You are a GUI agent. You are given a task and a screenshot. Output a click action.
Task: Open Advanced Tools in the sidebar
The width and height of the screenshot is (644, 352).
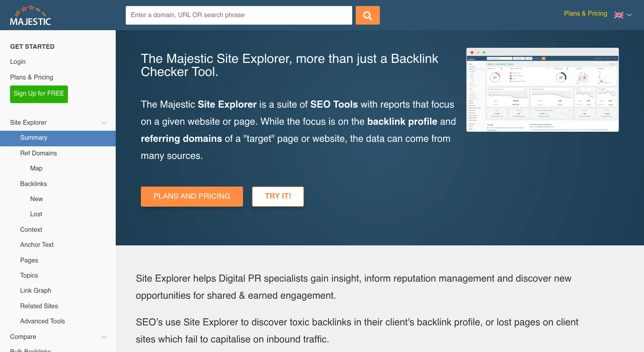pos(42,321)
